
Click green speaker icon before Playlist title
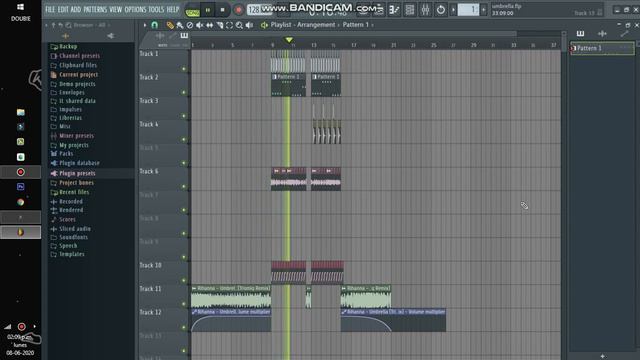point(264,25)
